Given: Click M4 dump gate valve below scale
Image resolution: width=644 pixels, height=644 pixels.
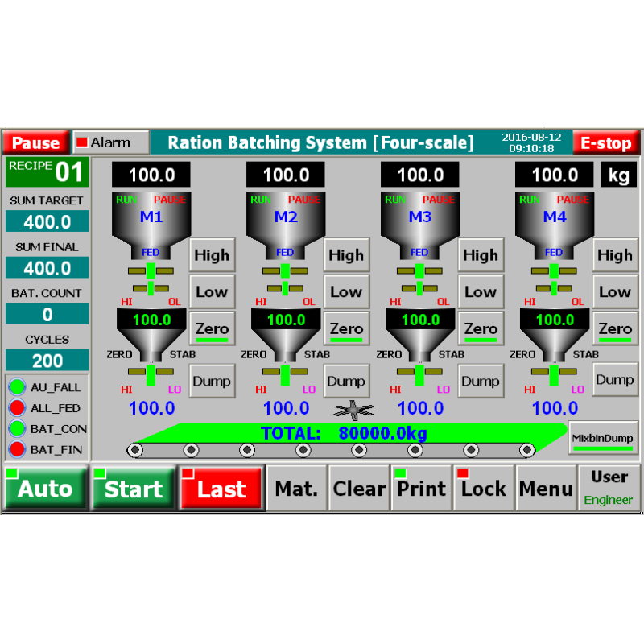Looking at the screenshot, I should click(554, 374).
